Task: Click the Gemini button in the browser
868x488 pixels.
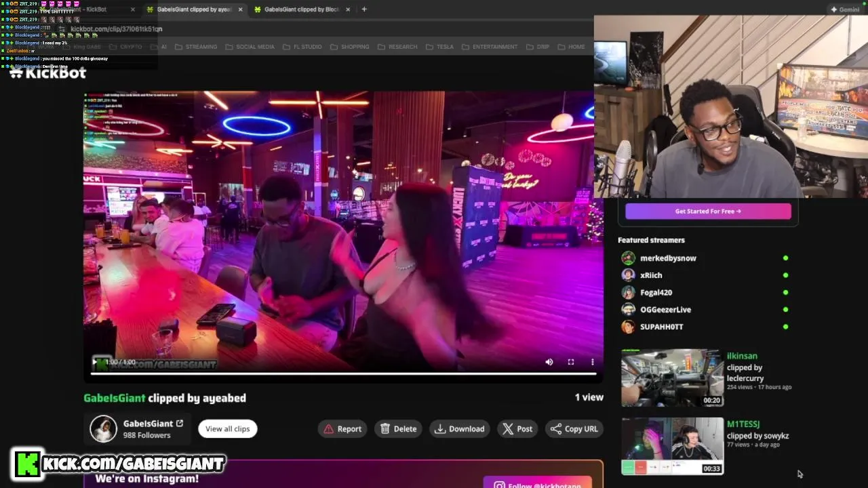Action: 845,9
